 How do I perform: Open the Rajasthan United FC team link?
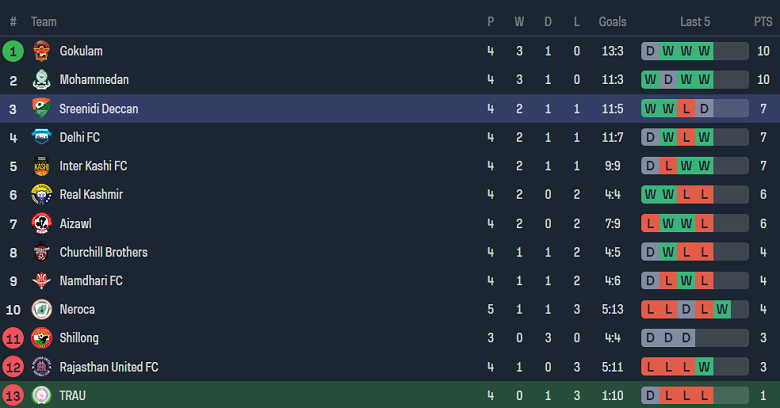pyautogui.click(x=109, y=367)
